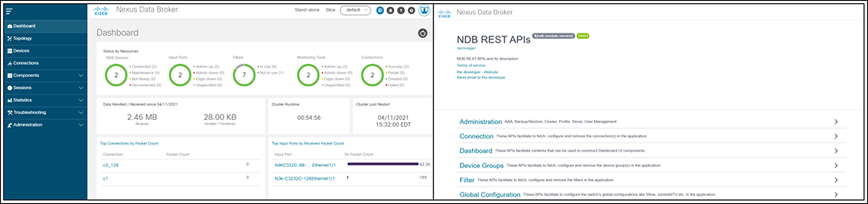Click the Cisco logo beside the Dashboard sidebar
This screenshot has height=204, width=868.
point(101,11)
